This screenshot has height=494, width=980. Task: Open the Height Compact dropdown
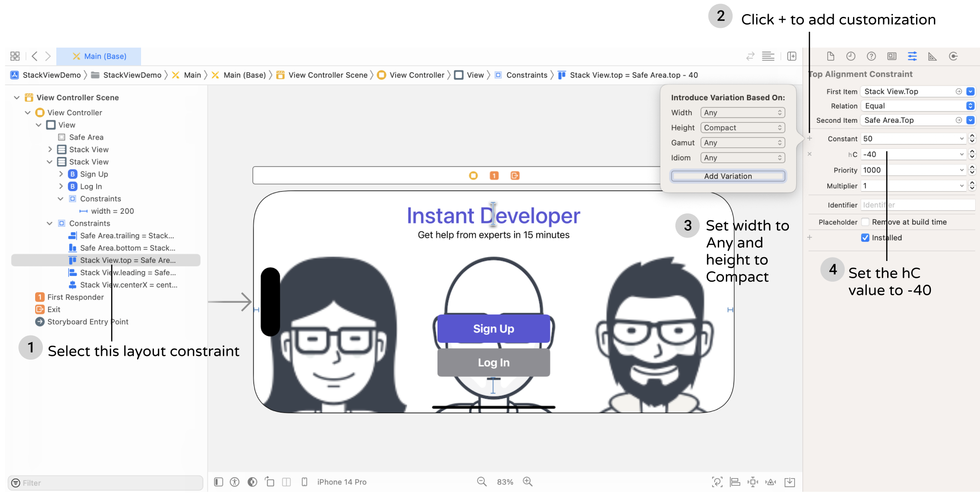[742, 128]
